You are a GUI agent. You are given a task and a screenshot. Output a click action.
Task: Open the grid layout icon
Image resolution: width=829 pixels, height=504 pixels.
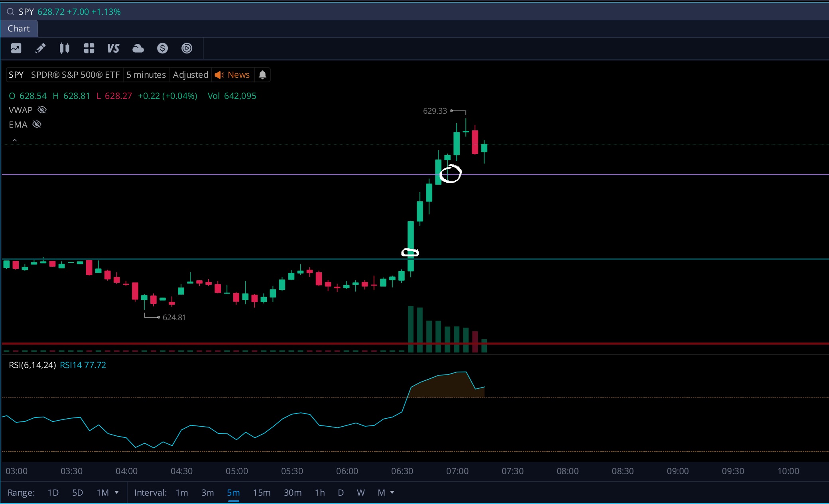(89, 48)
